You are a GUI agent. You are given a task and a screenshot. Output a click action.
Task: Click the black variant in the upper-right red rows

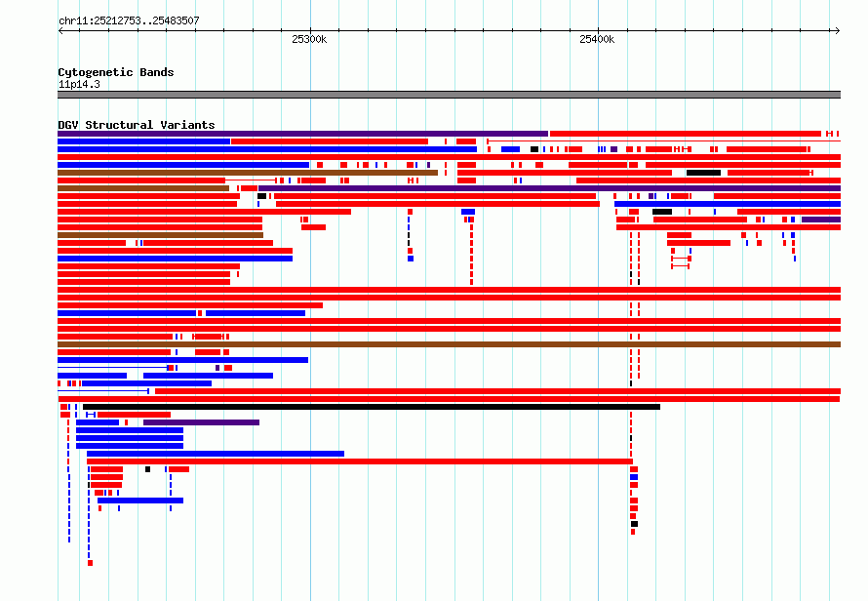(x=703, y=173)
